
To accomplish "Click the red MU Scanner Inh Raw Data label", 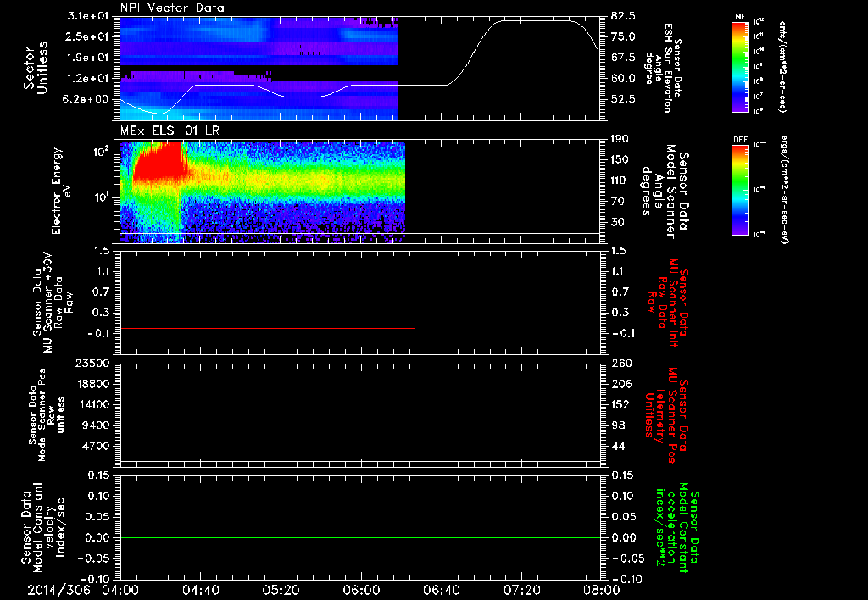I will [x=667, y=303].
